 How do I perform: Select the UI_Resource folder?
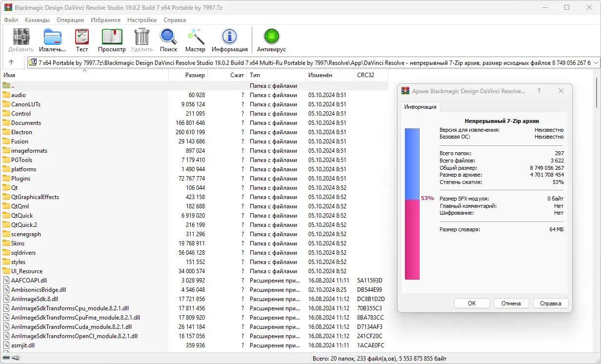click(22, 271)
